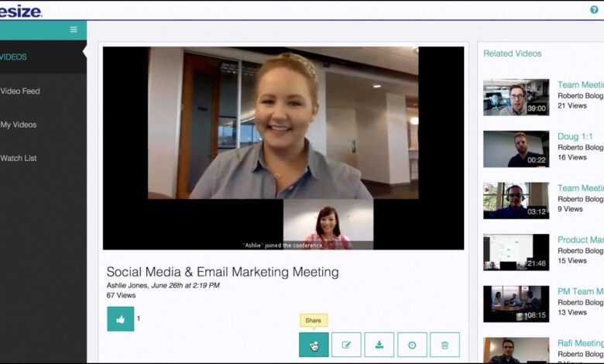Click the Lifesize logo
This screenshot has height=364, width=604.
coord(21,11)
